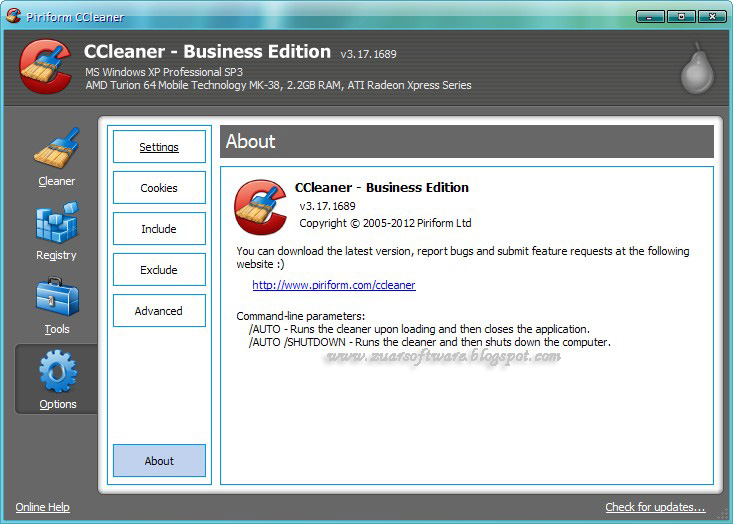733x524 pixels.
Task: Click the /AUTO /SHUTDOWN parameter line
Action: pyautogui.click(x=430, y=342)
